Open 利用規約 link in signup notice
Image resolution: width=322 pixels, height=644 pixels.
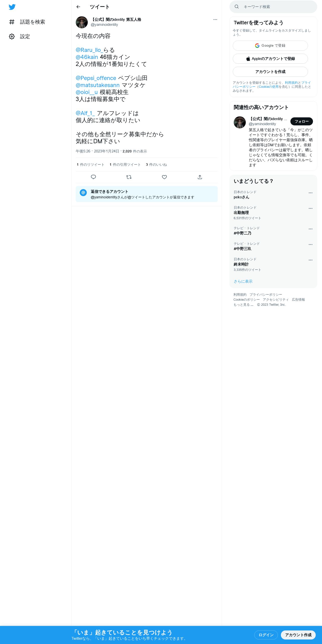click(291, 83)
